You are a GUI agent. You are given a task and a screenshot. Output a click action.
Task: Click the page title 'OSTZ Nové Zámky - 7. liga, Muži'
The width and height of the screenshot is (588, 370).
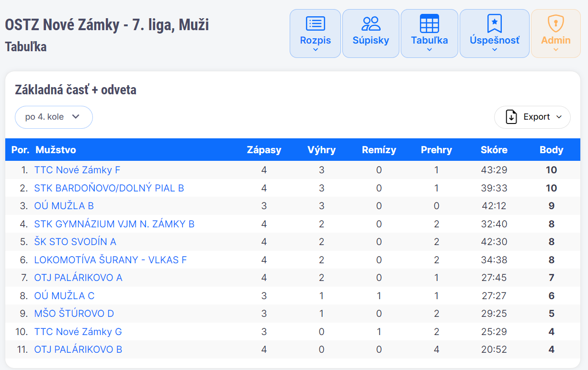click(x=107, y=24)
